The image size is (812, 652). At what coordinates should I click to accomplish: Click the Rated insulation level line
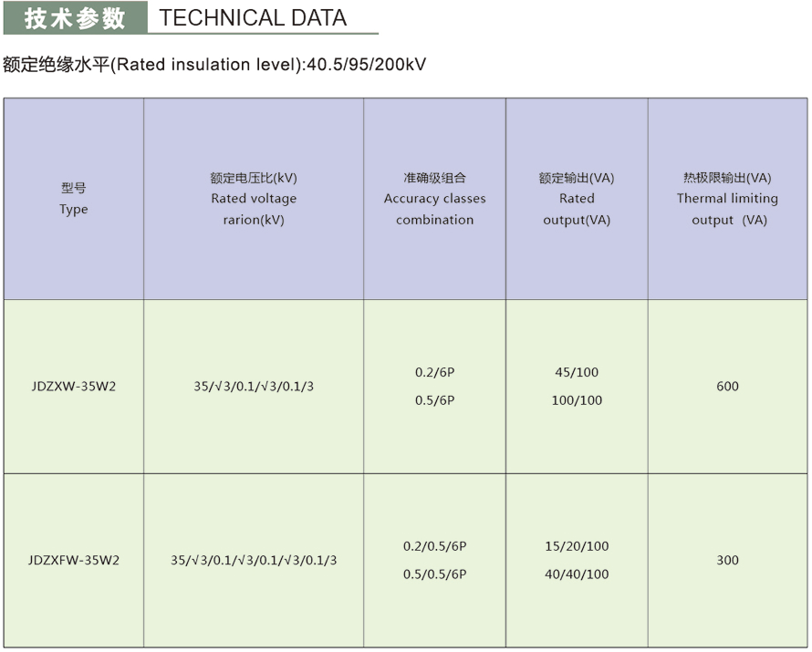click(215, 65)
